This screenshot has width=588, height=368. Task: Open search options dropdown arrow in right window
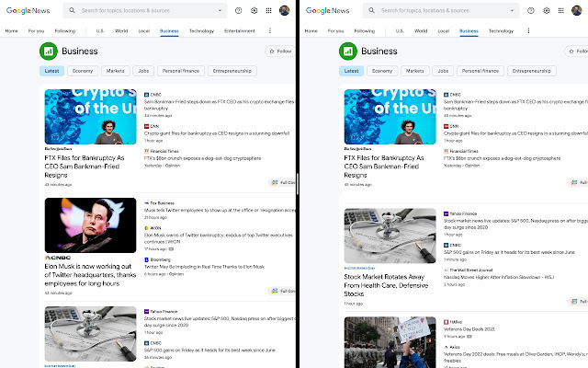(x=512, y=10)
